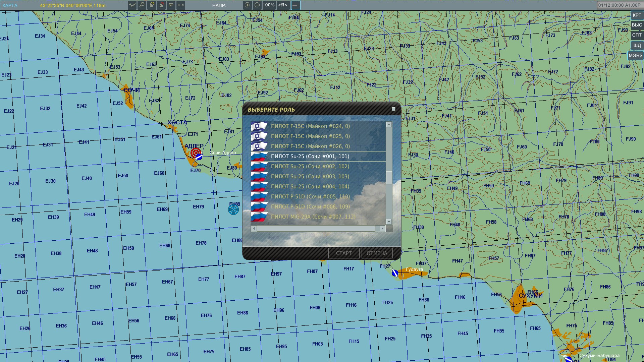Click the ОТМЕНА button
The height and width of the screenshot is (362, 644).
click(377, 253)
